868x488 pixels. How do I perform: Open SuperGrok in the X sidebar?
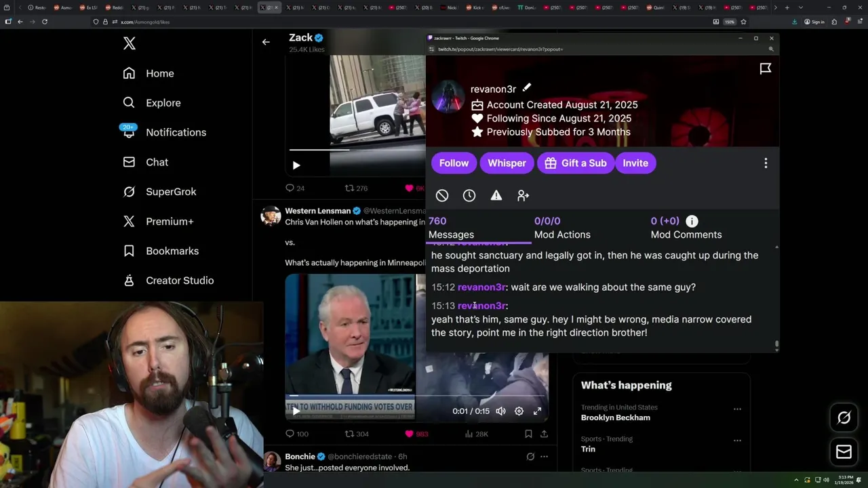point(159,192)
